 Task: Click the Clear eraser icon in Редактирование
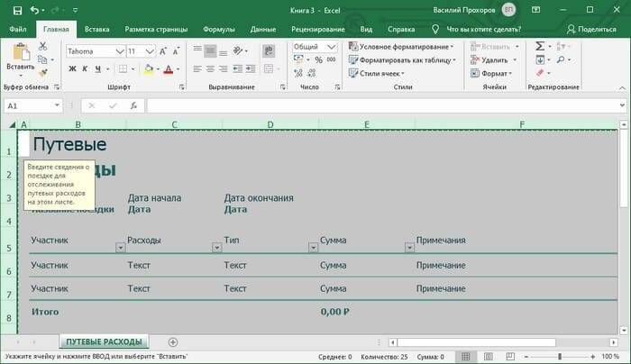coord(540,73)
